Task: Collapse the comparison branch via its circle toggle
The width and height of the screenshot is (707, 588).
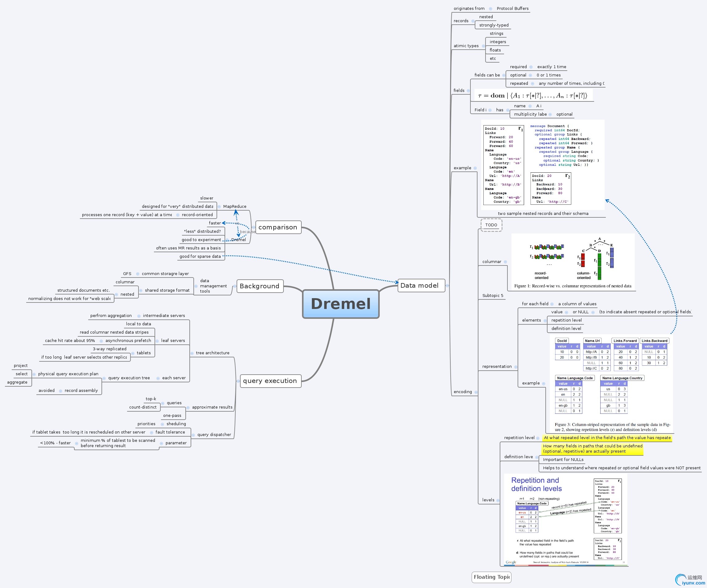Action: point(254,228)
